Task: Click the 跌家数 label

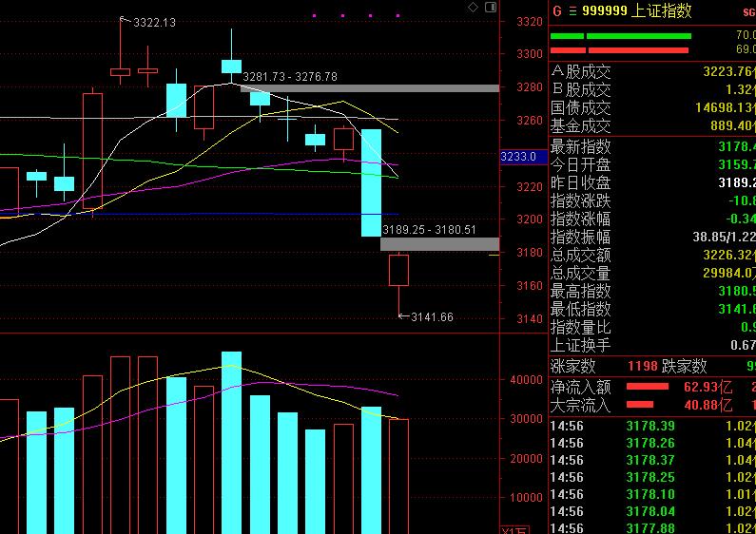Action: point(684,366)
